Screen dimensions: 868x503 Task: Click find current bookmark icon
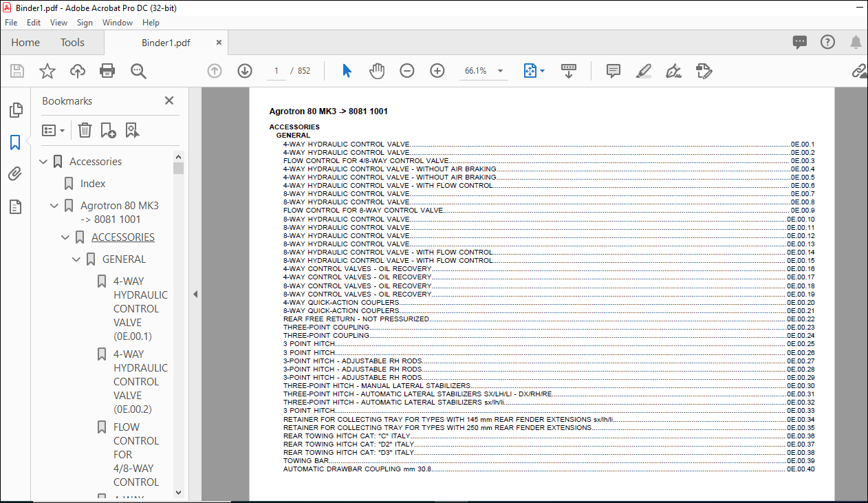[132, 130]
